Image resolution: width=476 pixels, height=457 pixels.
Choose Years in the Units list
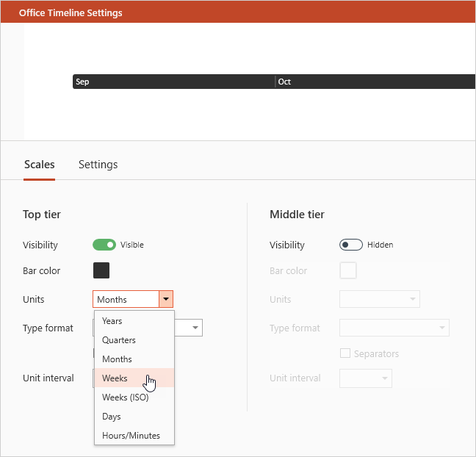[112, 321]
